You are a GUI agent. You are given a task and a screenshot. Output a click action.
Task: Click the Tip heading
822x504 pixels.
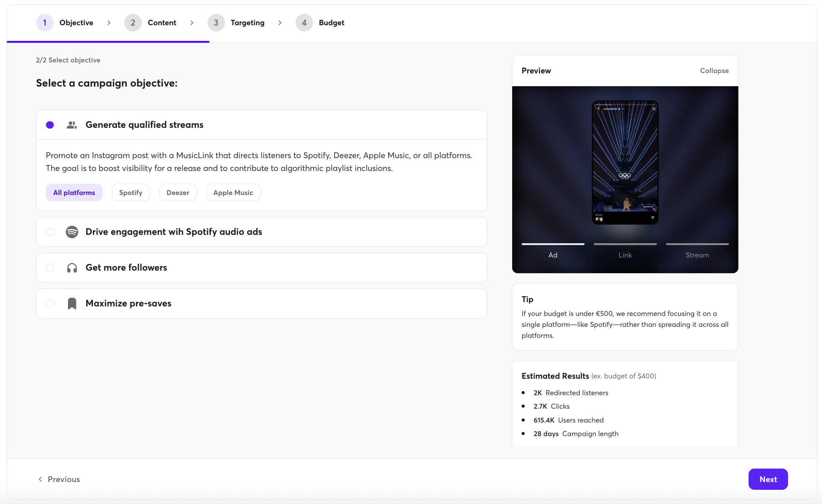point(527,299)
